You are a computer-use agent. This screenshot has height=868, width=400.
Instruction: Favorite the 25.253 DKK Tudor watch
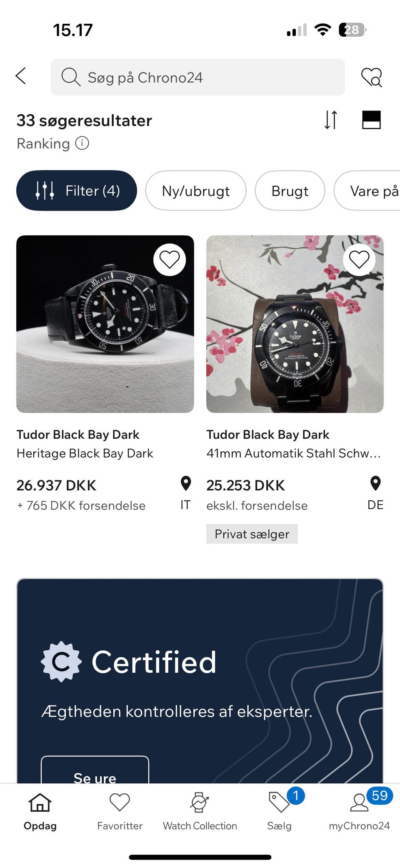pos(359,260)
